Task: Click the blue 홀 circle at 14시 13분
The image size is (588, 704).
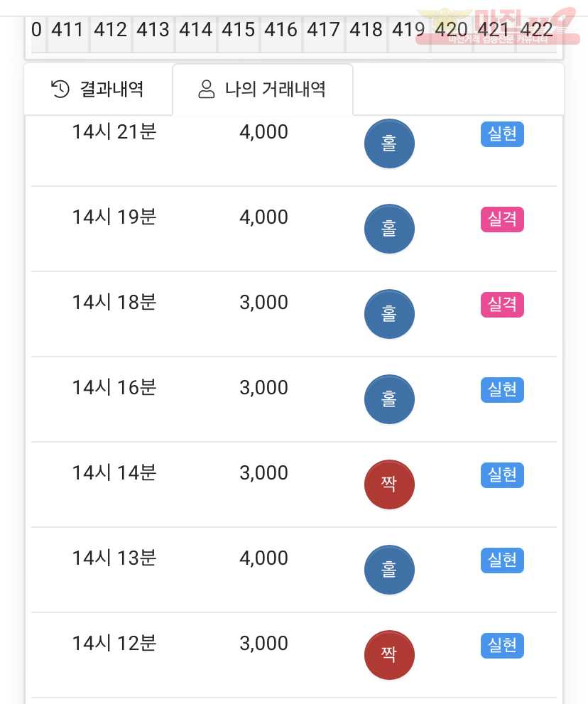Action: [389, 570]
